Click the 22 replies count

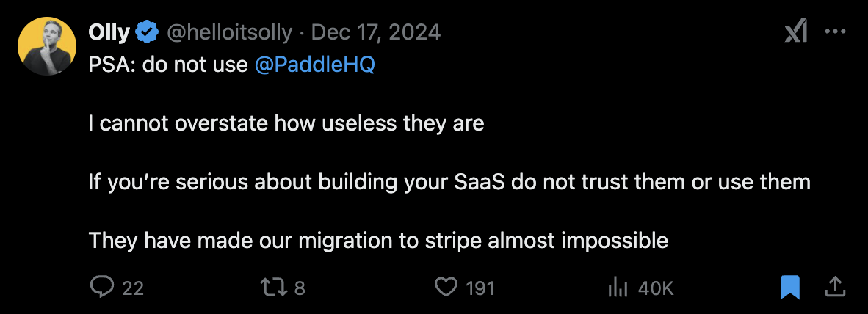tap(133, 288)
